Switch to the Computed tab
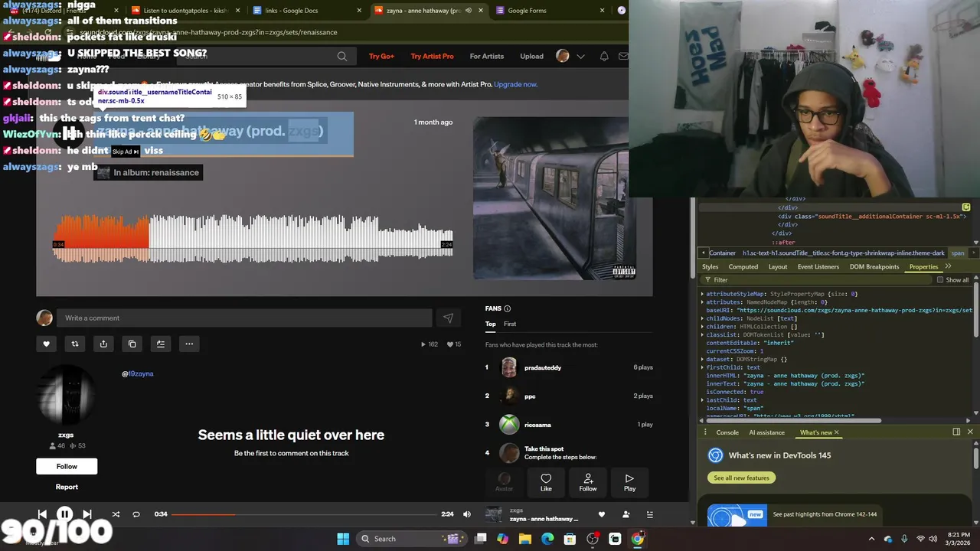The image size is (980, 551). 743,267
